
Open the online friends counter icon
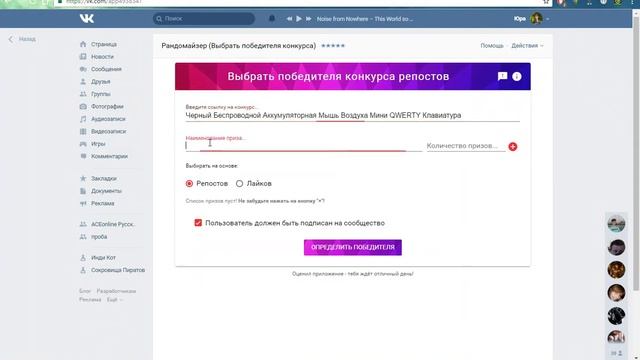tap(616, 353)
